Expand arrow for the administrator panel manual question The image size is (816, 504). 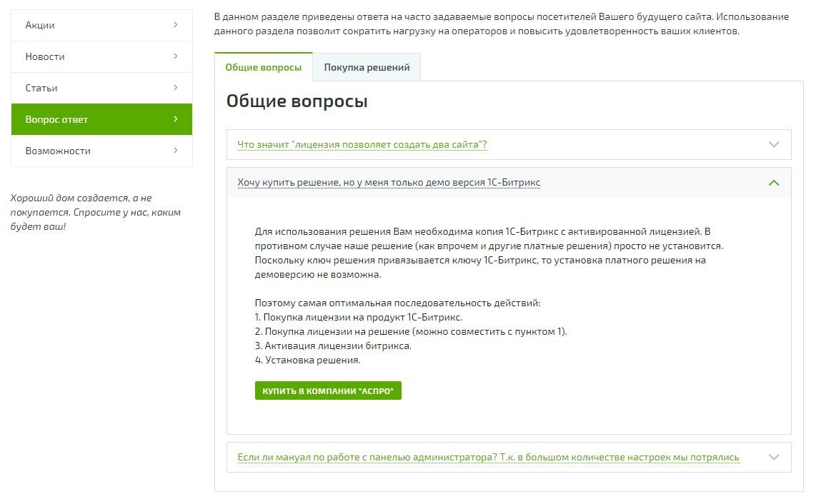click(774, 457)
